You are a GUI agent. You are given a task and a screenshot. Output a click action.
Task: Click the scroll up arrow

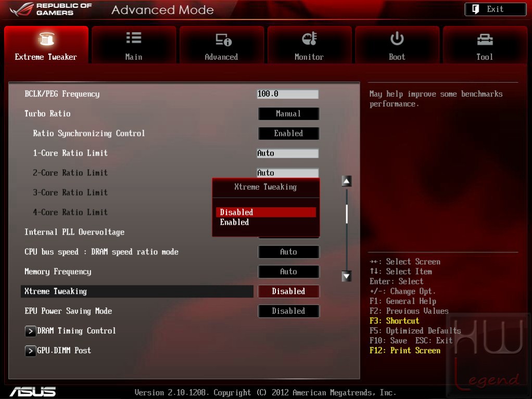pos(346,181)
